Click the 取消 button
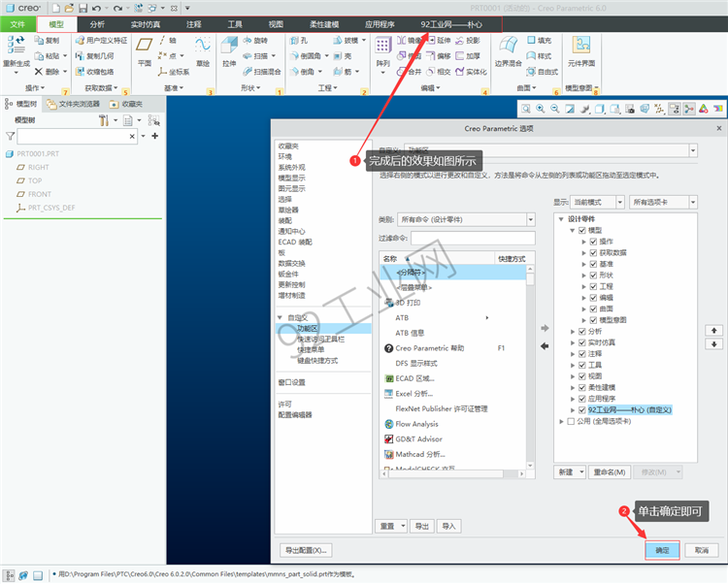This screenshot has width=728, height=584. tap(702, 551)
